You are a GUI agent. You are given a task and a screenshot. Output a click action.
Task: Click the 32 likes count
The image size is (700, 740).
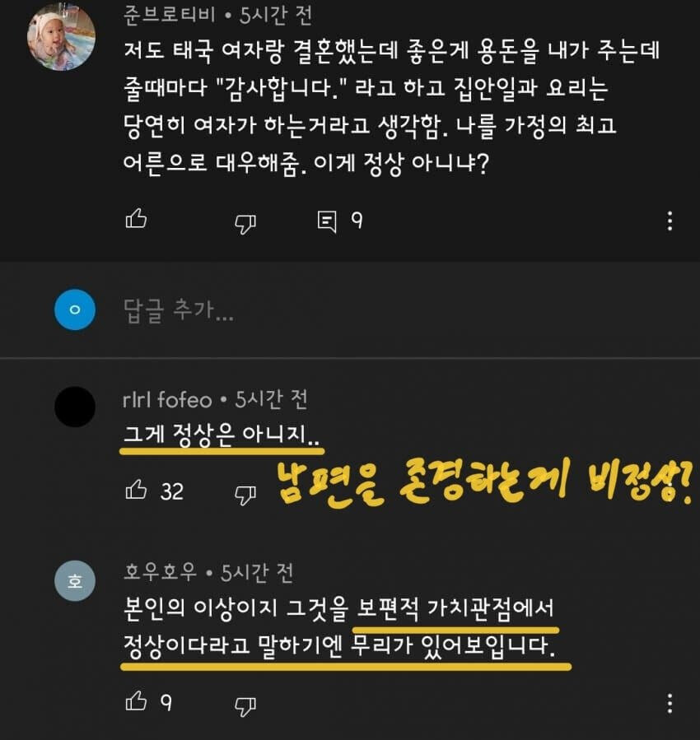point(172,491)
